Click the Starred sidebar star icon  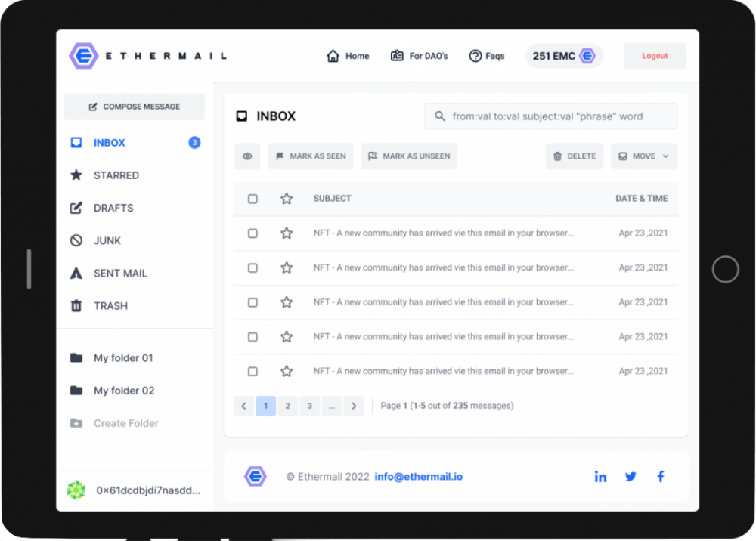coord(76,175)
